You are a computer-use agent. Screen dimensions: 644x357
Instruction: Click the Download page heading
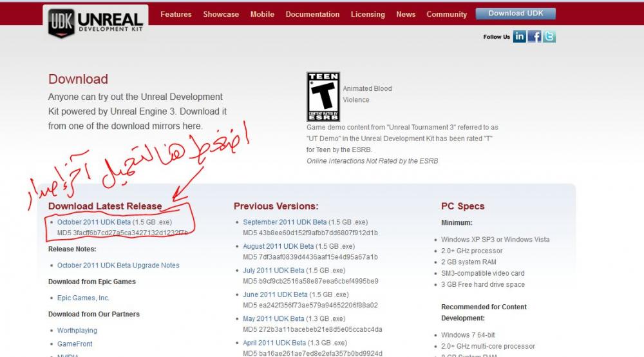[x=78, y=79]
